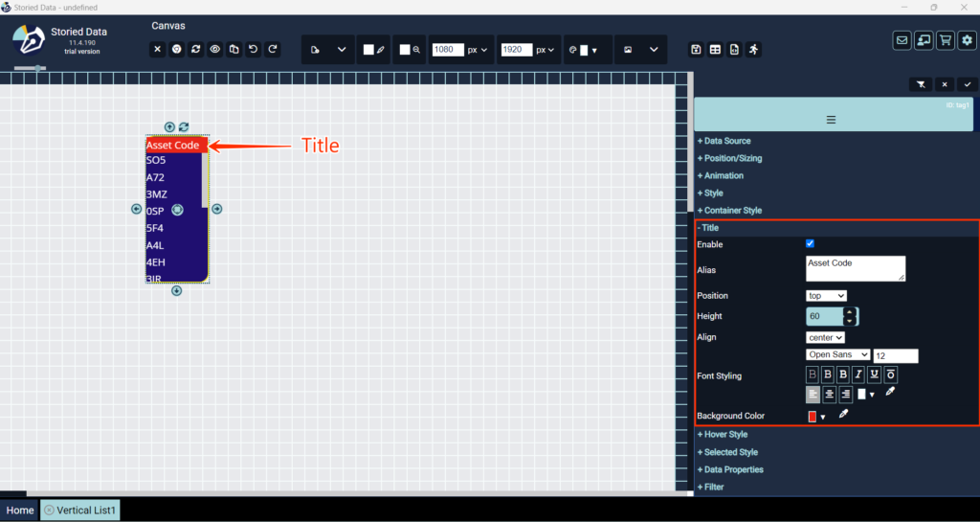Click the clear filter icon in properties panel
This screenshot has width=980, height=522.
coord(921,84)
